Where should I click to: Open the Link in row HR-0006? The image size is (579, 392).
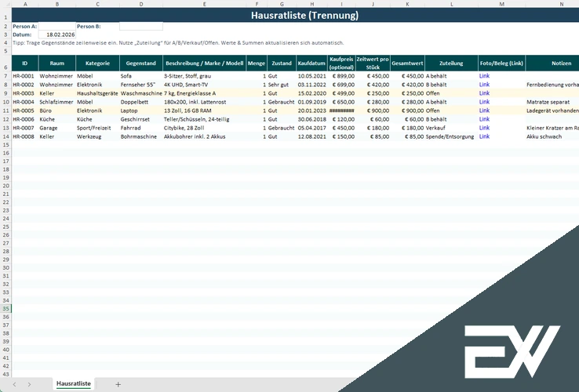point(484,119)
